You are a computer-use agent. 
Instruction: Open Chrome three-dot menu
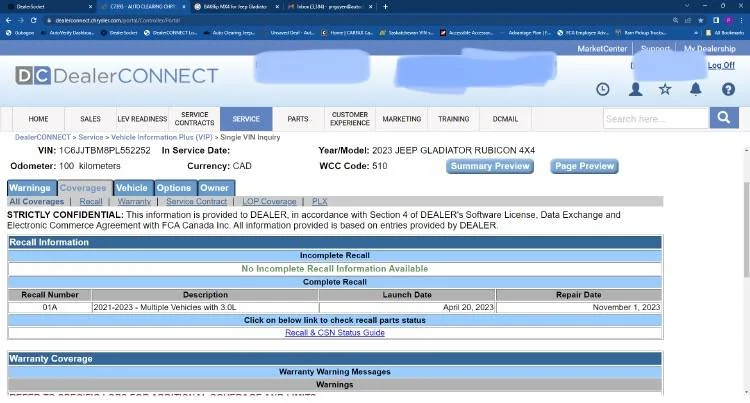pyautogui.click(x=741, y=21)
